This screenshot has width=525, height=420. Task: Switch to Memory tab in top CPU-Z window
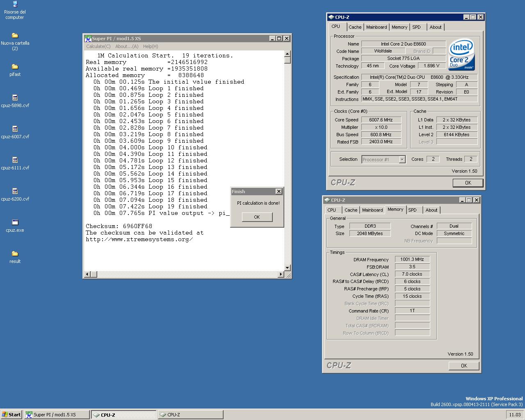pyautogui.click(x=399, y=27)
